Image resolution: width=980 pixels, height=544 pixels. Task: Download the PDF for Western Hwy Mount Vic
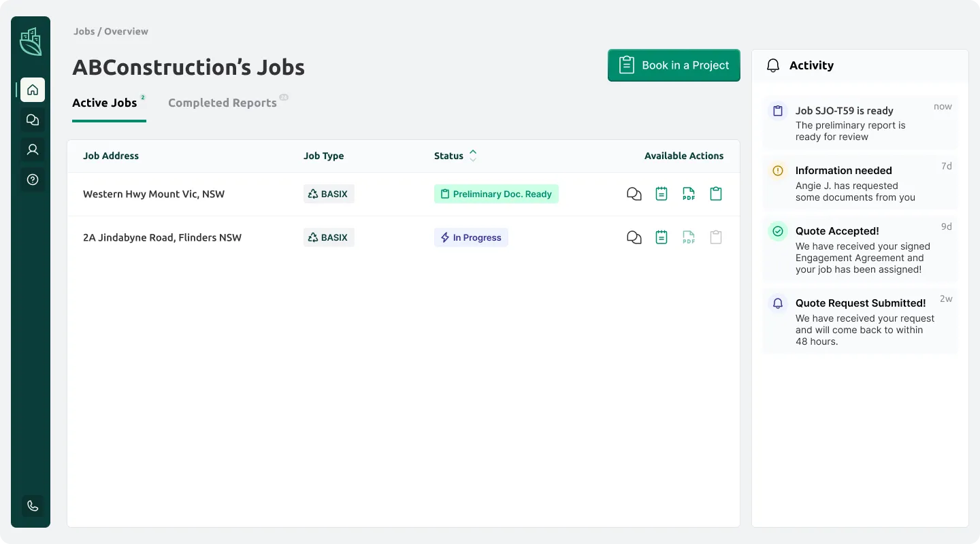click(688, 194)
